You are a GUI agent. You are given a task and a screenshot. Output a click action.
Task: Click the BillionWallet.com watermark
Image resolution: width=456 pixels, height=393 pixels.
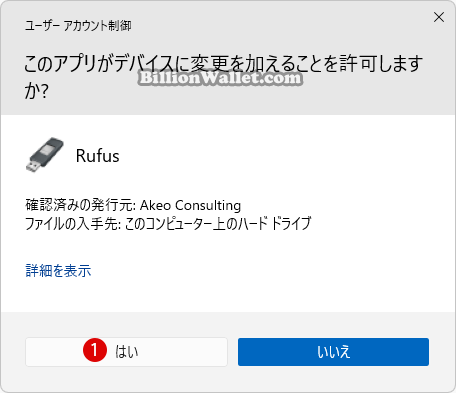(x=220, y=78)
